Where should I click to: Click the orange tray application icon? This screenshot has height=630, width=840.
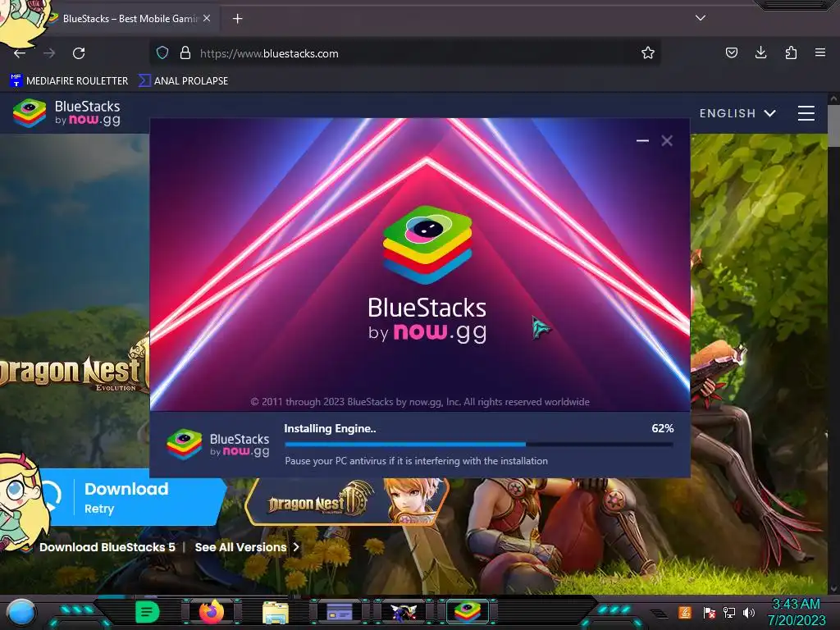pos(685,612)
